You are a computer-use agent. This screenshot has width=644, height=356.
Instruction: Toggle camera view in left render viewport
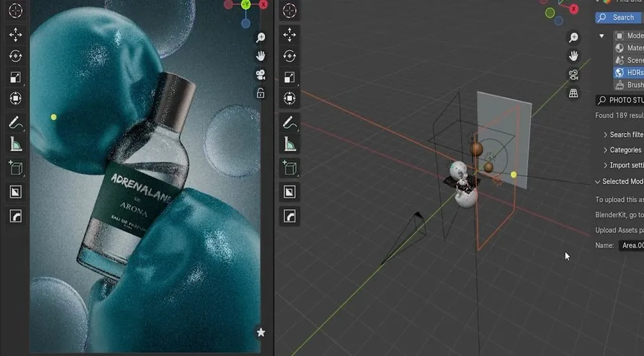(x=260, y=75)
